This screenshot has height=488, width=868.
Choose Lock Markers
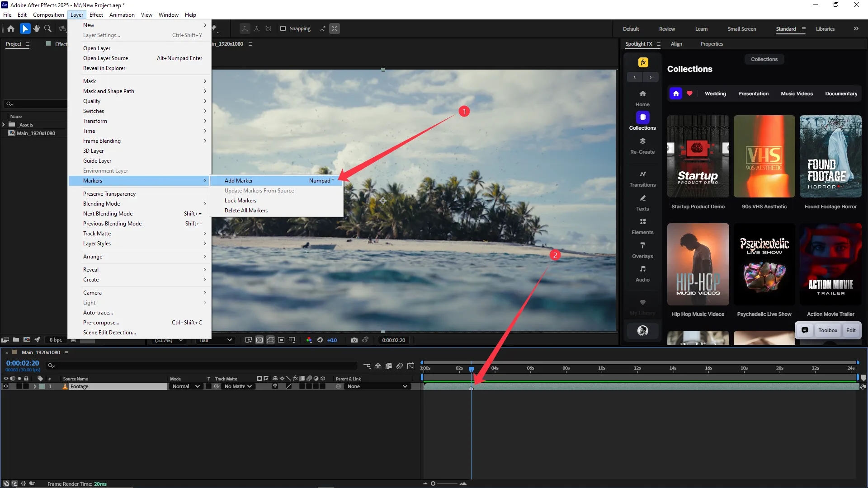(x=277, y=201)
